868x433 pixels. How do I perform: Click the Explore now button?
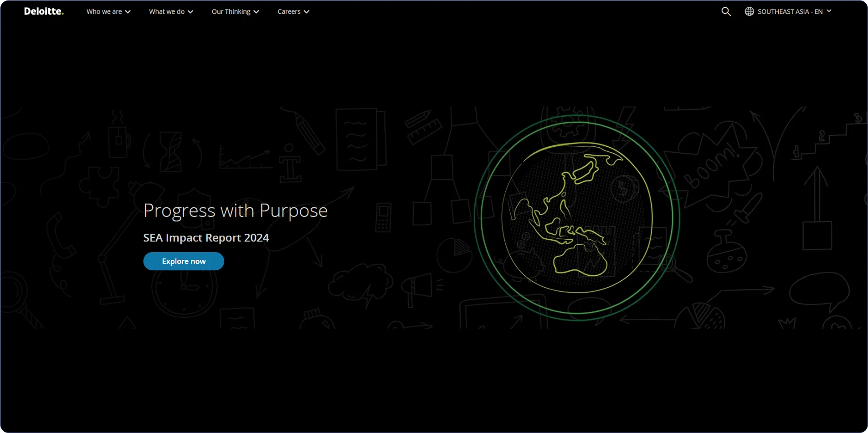point(183,261)
